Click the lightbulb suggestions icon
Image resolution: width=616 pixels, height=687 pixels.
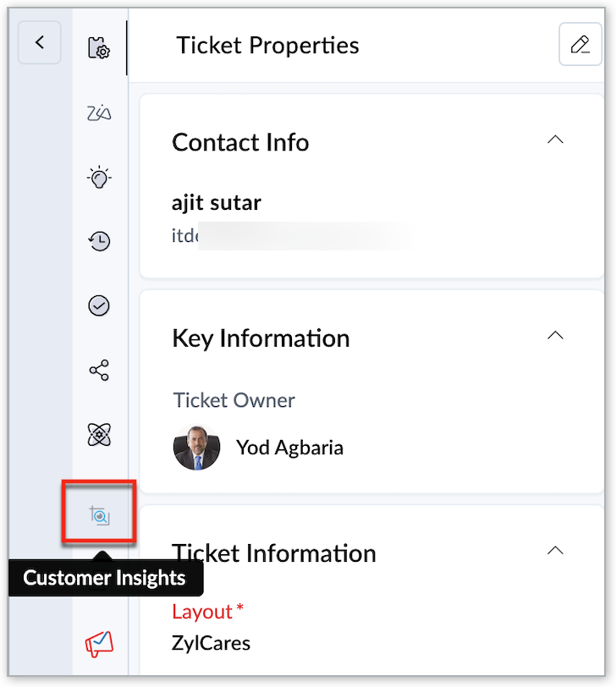pyautogui.click(x=100, y=178)
